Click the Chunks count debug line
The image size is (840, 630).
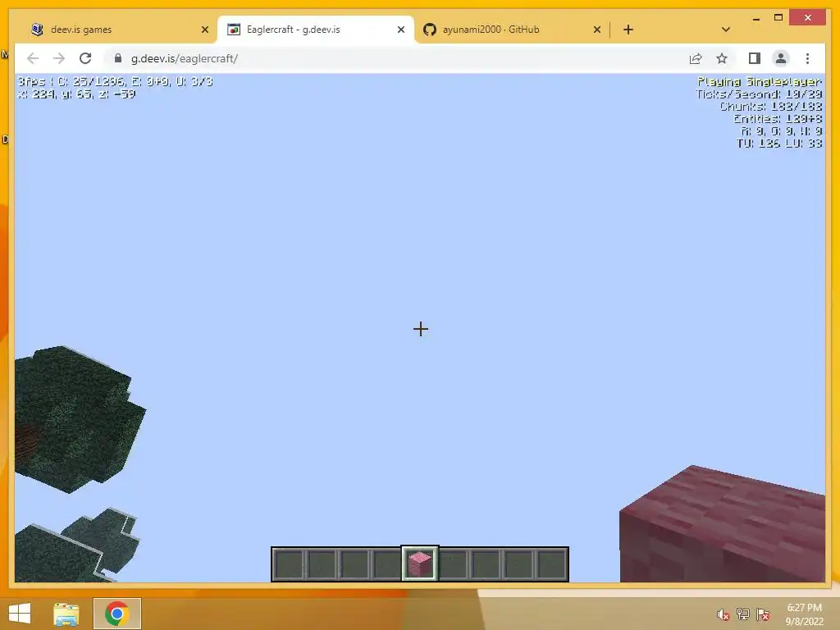click(x=771, y=107)
